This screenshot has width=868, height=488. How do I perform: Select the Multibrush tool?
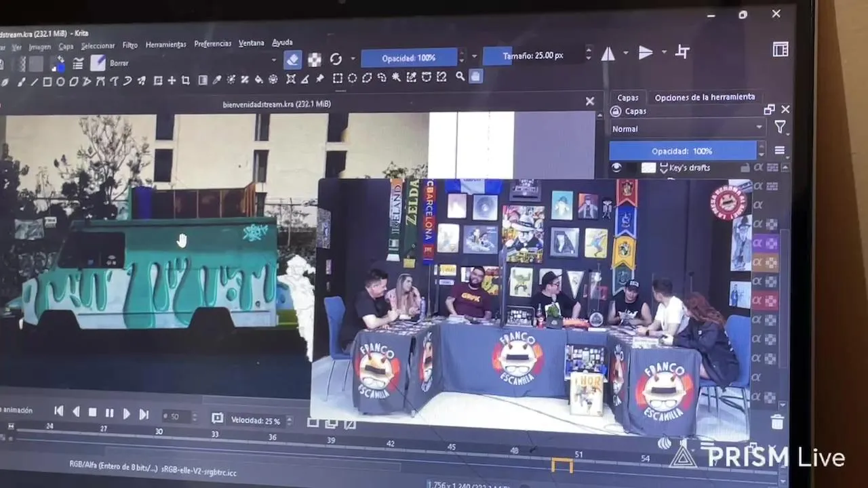pos(141,80)
